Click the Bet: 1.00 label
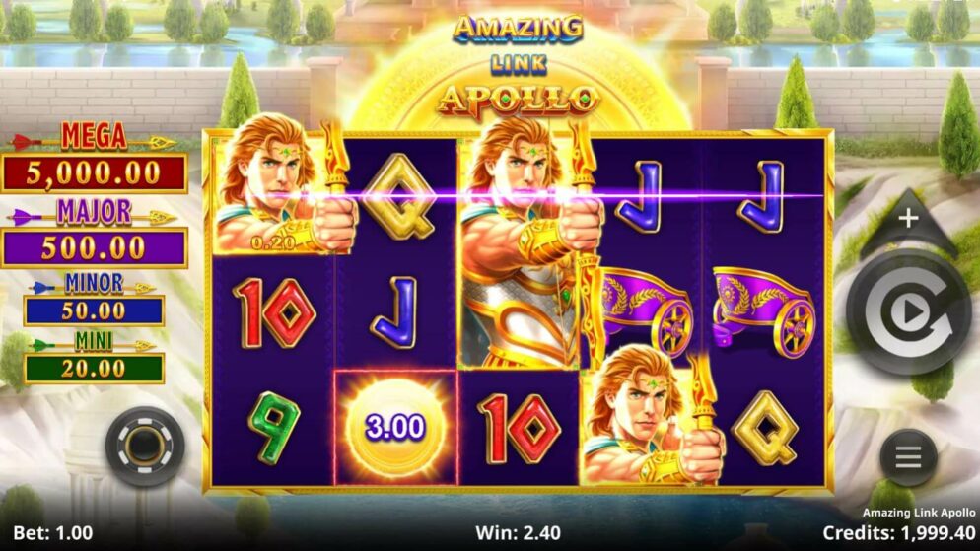 click(53, 533)
